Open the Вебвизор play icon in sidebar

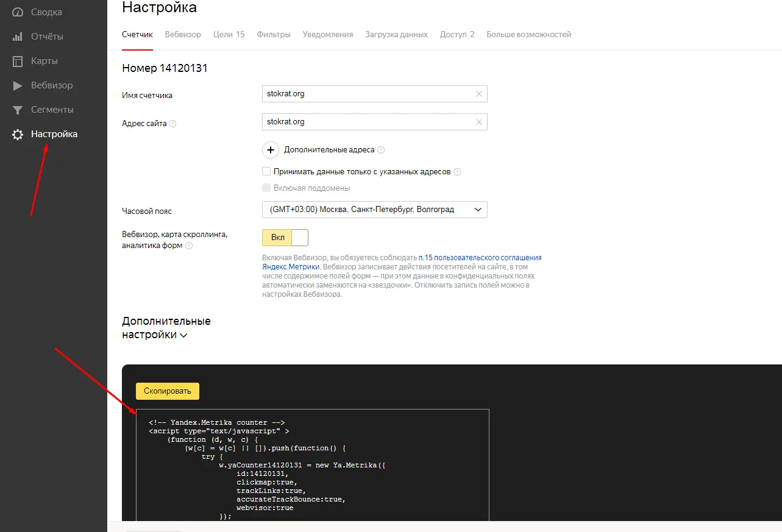[18, 85]
